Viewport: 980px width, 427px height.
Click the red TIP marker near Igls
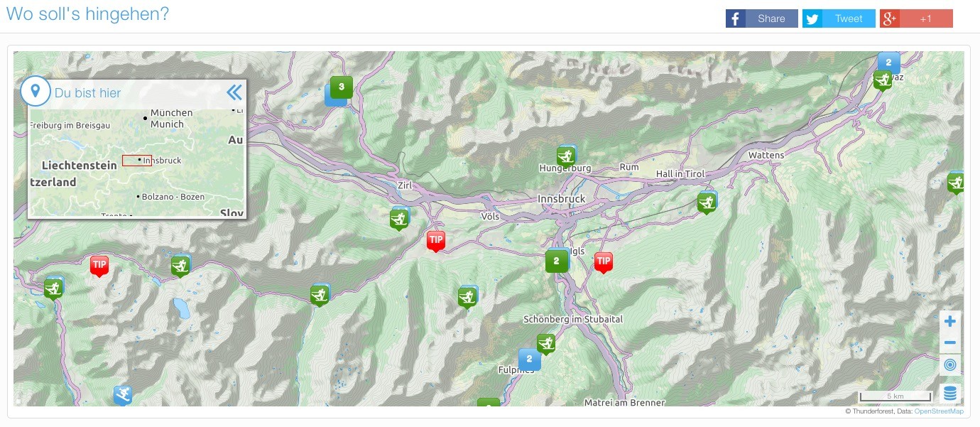point(603,261)
